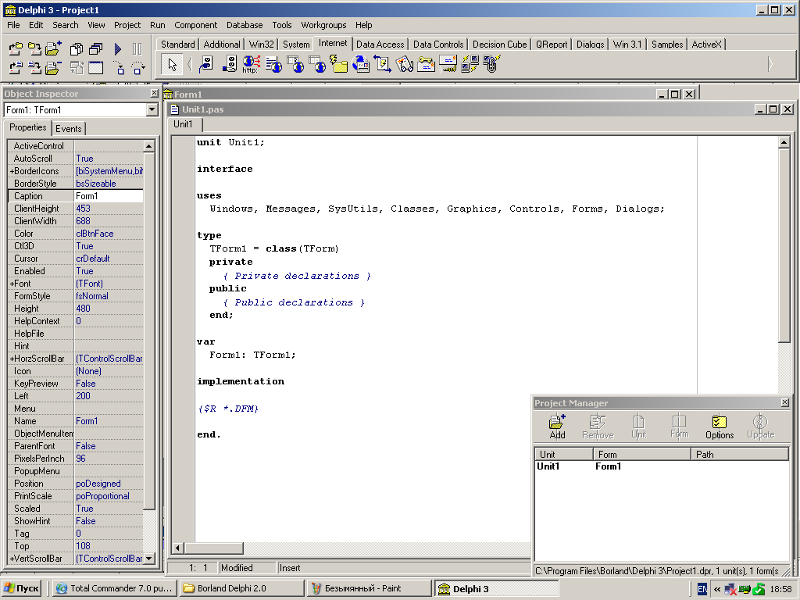This screenshot has height=600, width=800.
Task: Open the Events tab in Object Inspector
Action: tap(68, 129)
